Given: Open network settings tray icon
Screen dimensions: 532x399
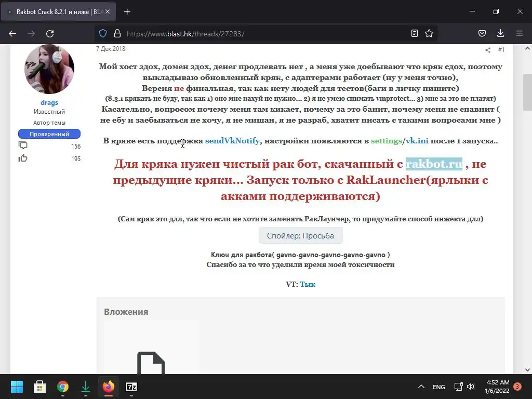Looking at the screenshot, I should (x=458, y=387).
